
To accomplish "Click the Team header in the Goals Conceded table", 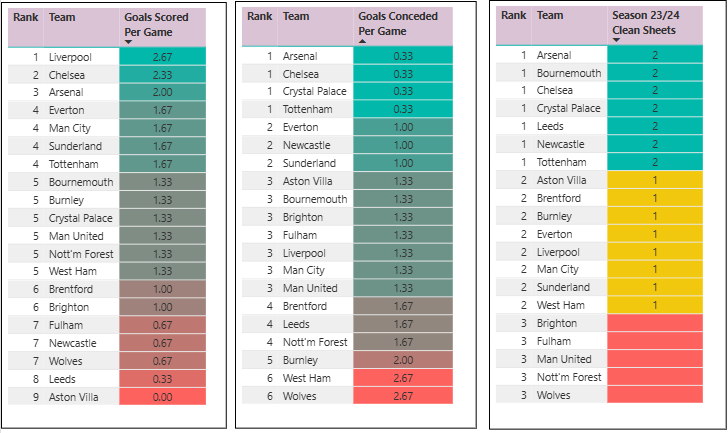I will pyautogui.click(x=296, y=16).
